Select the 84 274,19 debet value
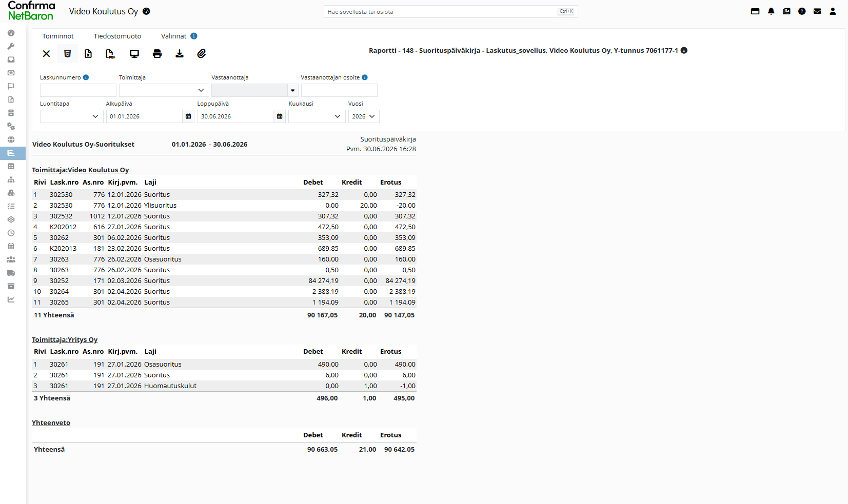848x504 pixels. click(x=324, y=280)
